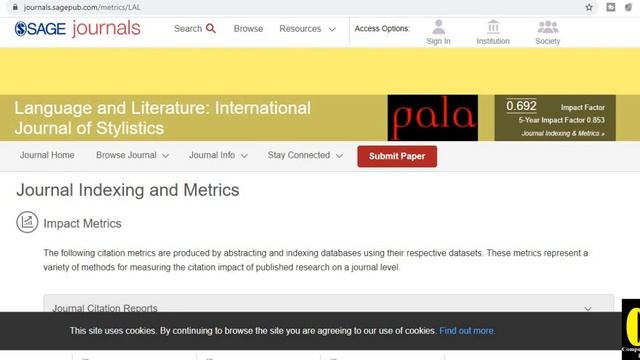Click the Search text label
The image size is (640, 360).
click(188, 29)
